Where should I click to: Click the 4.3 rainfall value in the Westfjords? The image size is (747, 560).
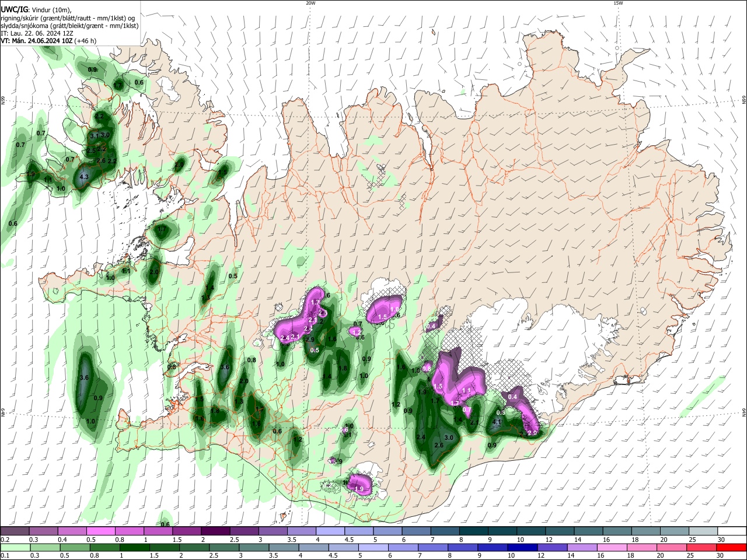pyautogui.click(x=83, y=177)
